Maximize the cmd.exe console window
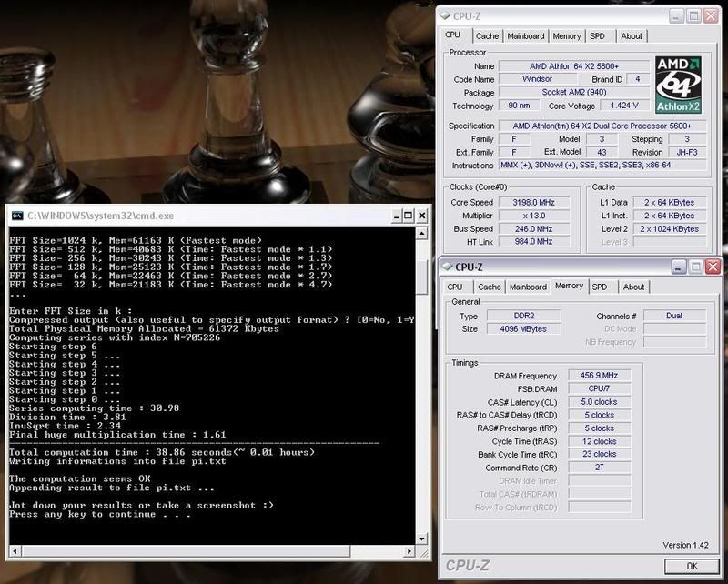The image size is (728, 584). tap(405, 216)
